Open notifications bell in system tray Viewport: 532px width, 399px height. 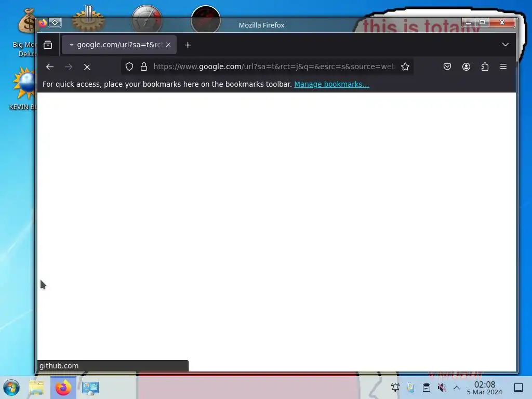(395, 388)
